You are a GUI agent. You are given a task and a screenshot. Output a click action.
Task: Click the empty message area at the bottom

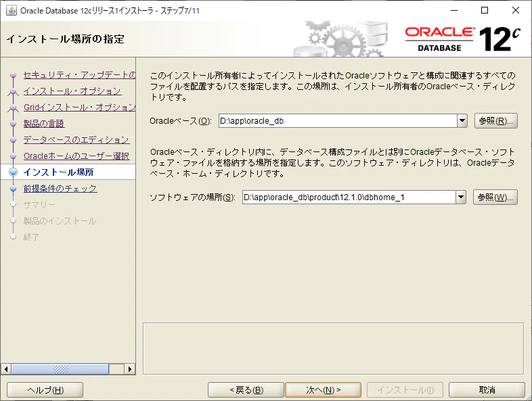[333, 348]
